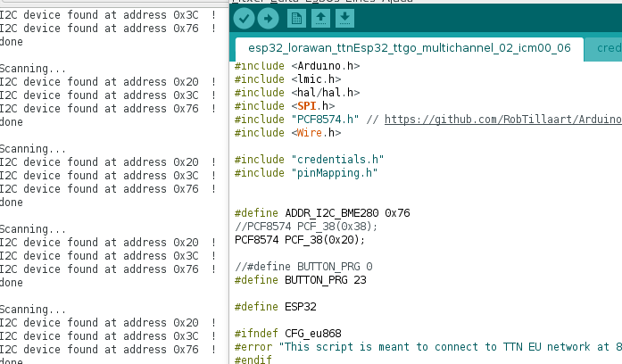Open the github.com/RobTillaart link in code
Image resolution: width=622 pixels, height=364 pixels.
coord(503,120)
